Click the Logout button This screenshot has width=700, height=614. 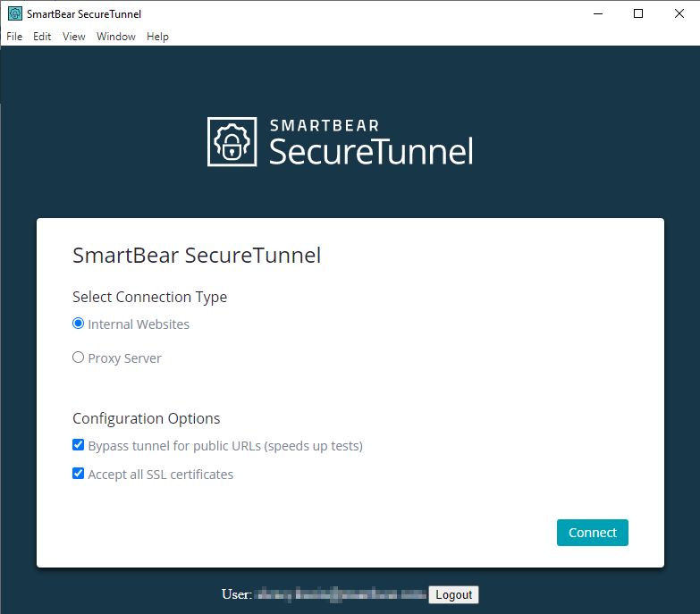tap(453, 594)
